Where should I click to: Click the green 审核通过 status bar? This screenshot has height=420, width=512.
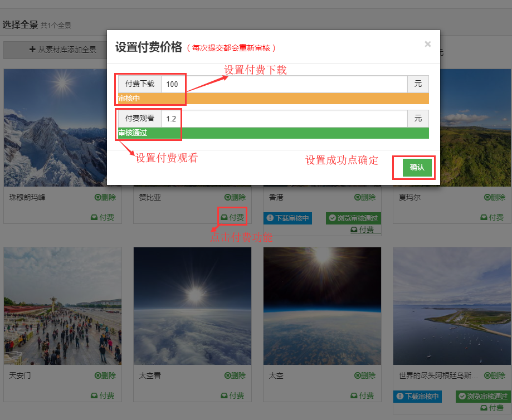pyautogui.click(x=274, y=133)
